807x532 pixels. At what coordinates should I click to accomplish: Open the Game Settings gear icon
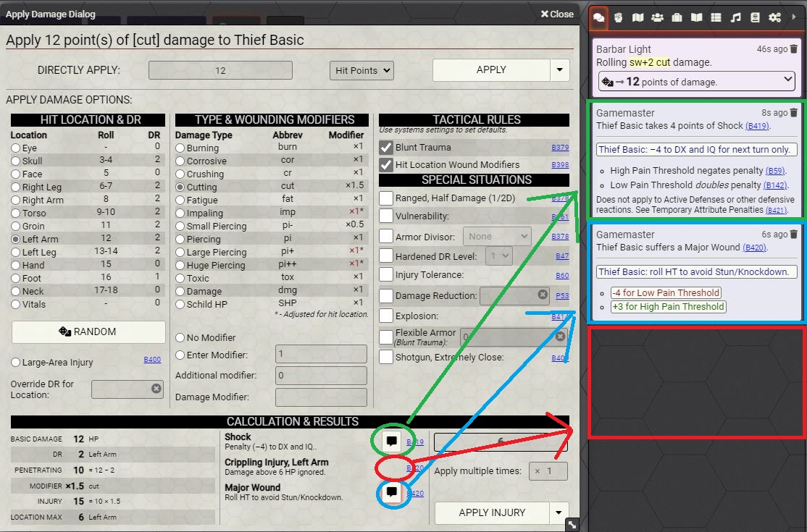pyautogui.click(x=773, y=17)
